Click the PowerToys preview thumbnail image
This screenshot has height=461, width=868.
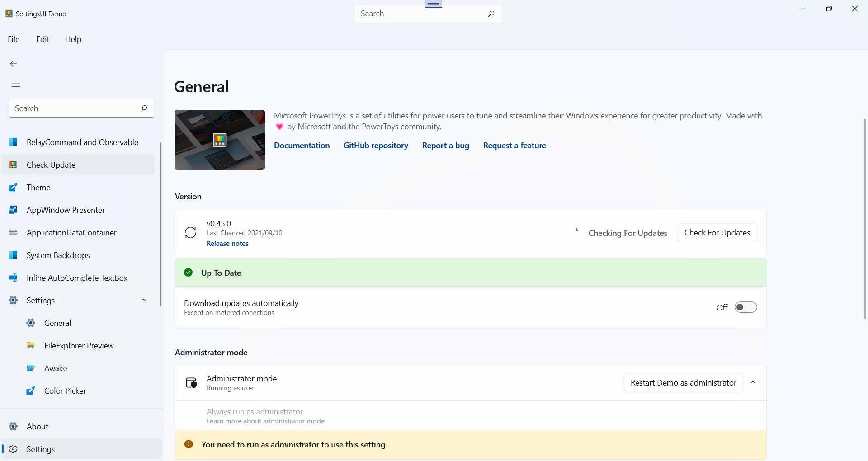(220, 140)
